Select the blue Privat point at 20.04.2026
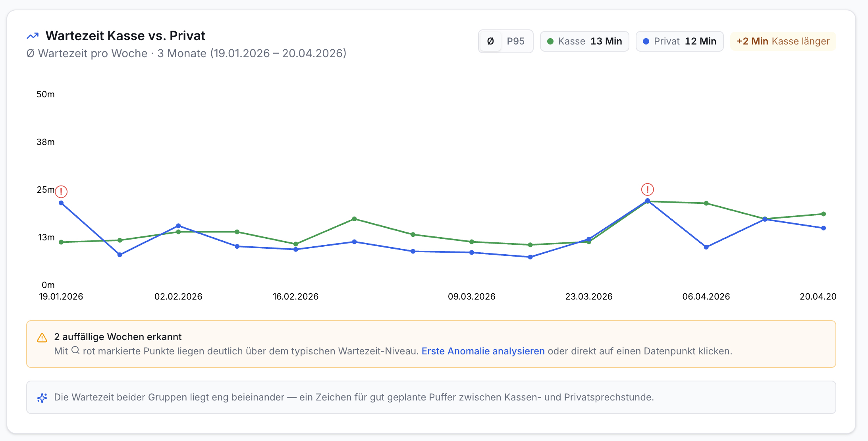 824,228
